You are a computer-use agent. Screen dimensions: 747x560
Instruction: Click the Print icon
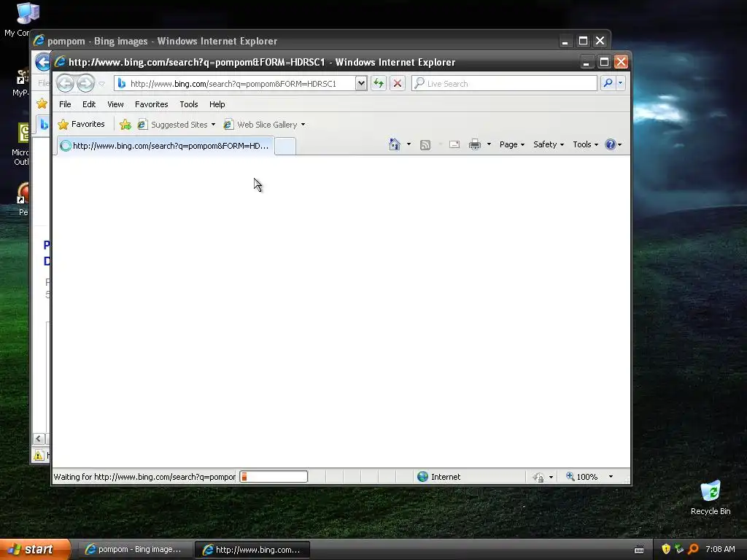click(475, 144)
